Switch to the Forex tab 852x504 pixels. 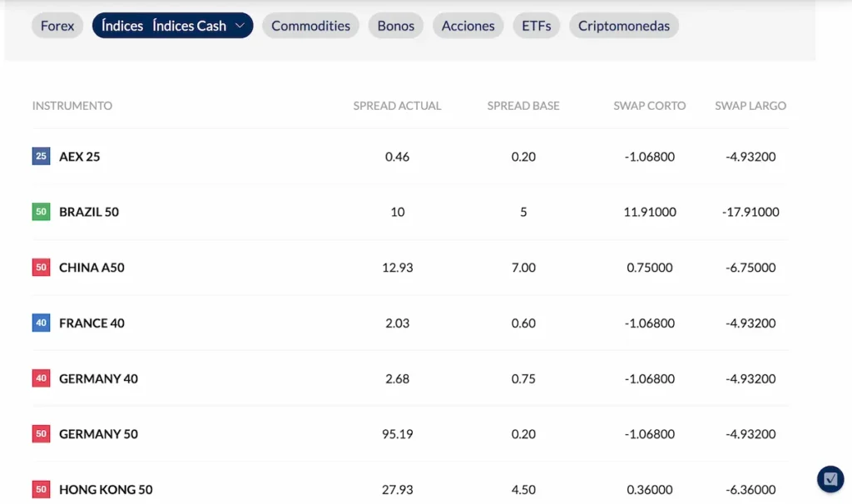point(57,25)
